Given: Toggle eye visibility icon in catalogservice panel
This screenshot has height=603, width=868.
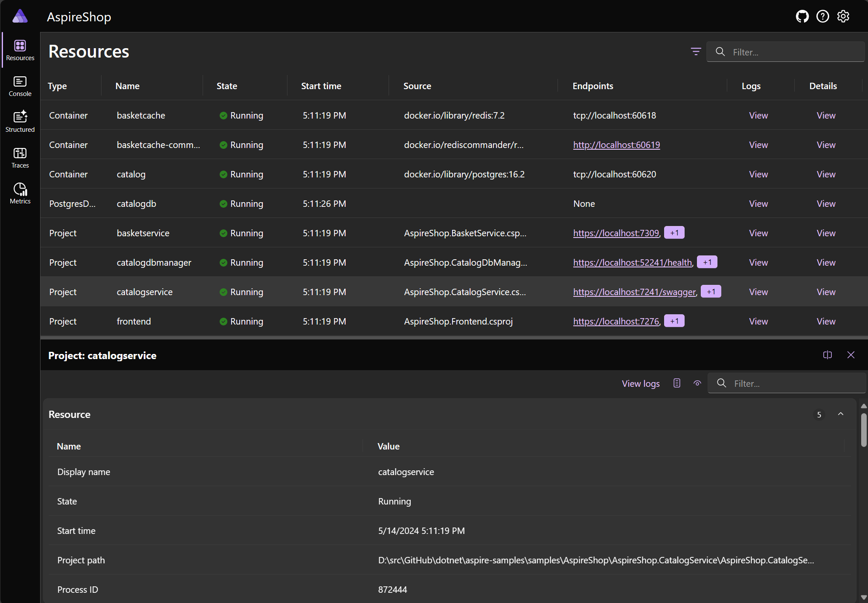Looking at the screenshot, I should 697,383.
